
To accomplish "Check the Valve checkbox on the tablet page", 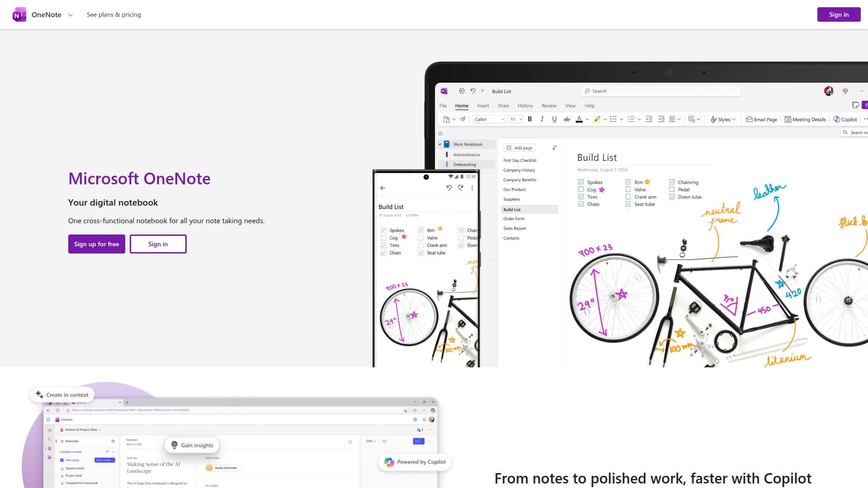I will (628, 189).
